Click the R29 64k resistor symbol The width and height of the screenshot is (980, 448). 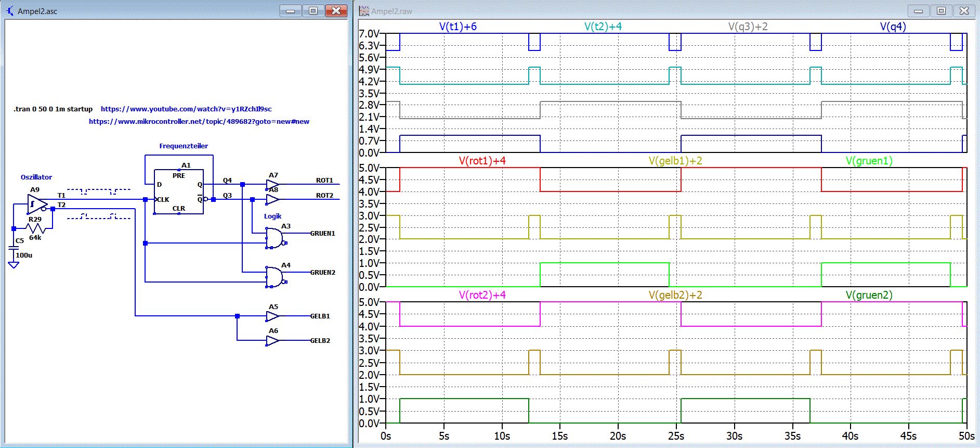click(35, 228)
